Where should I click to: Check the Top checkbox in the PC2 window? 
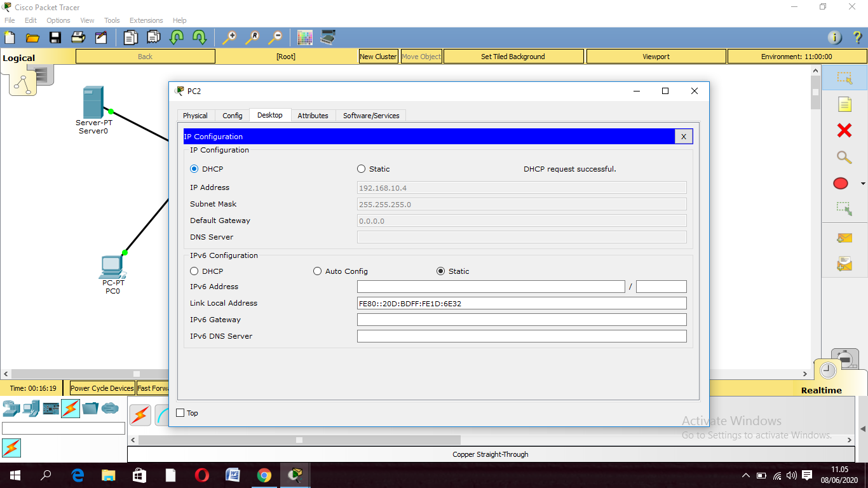(x=180, y=413)
